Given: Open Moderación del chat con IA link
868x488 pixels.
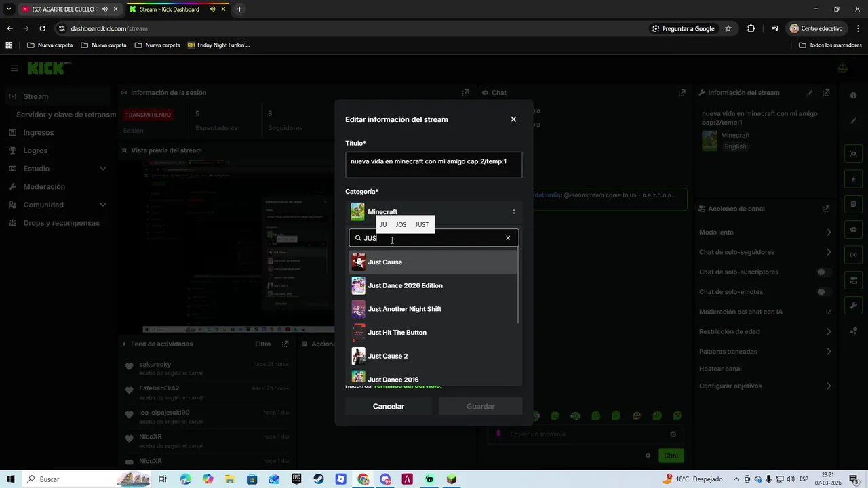Looking at the screenshot, I should [x=765, y=312].
